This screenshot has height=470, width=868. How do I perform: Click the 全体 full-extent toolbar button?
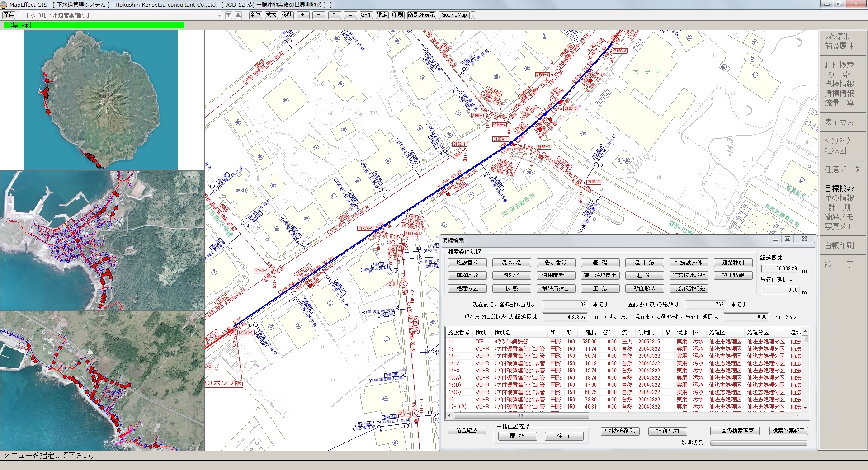click(255, 15)
